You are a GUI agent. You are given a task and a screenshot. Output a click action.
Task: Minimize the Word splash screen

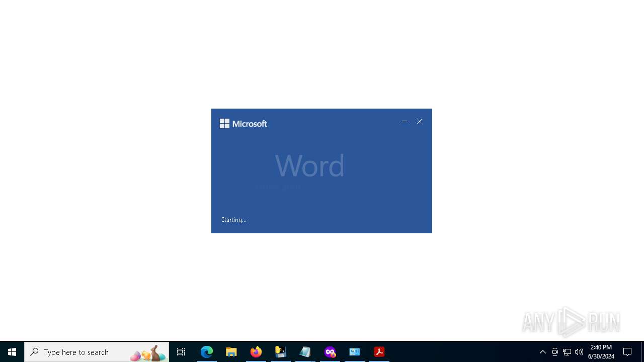click(x=405, y=121)
